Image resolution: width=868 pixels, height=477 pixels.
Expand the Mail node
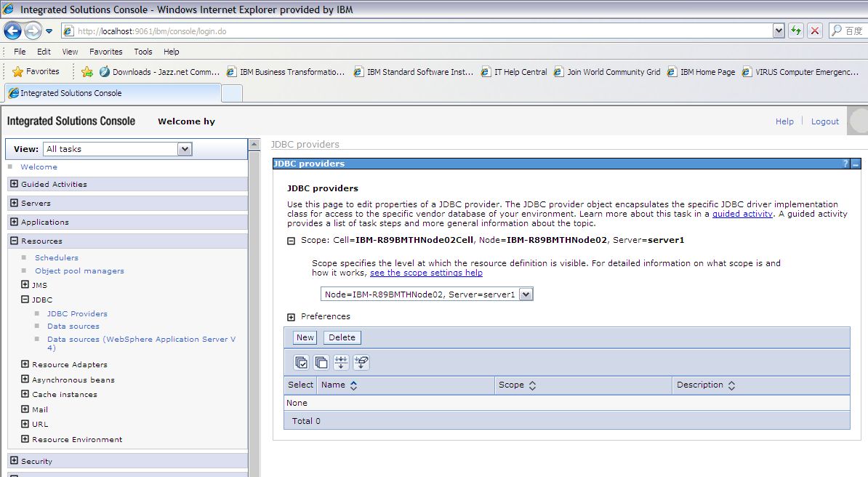pos(25,409)
